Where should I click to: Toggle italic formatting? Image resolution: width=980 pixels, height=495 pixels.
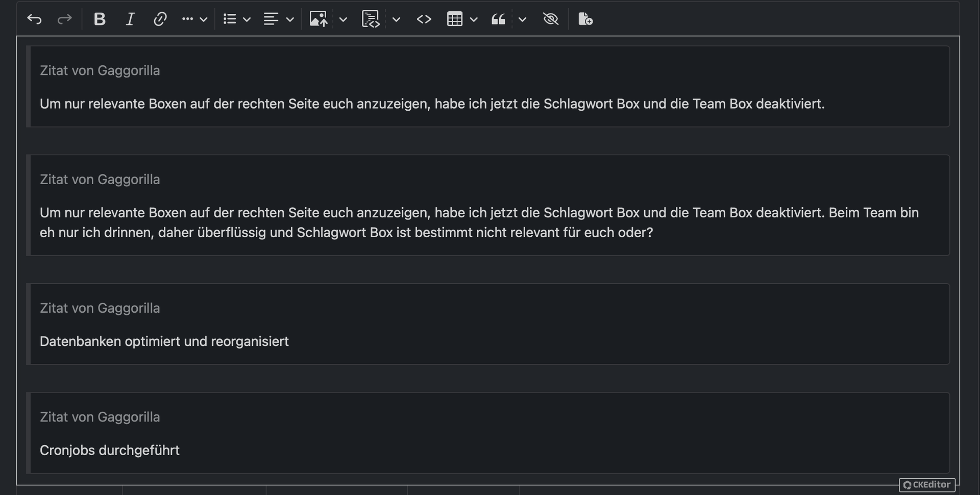[130, 19]
